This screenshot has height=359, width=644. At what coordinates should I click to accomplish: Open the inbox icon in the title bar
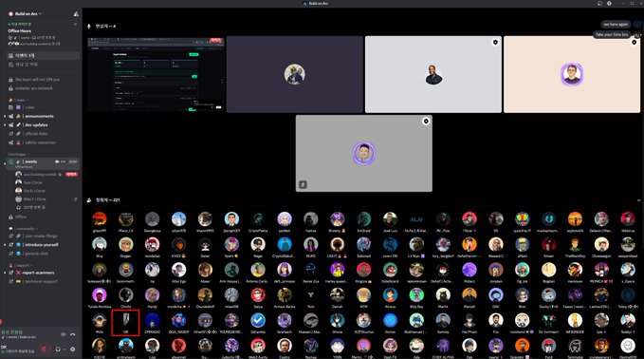599,3
